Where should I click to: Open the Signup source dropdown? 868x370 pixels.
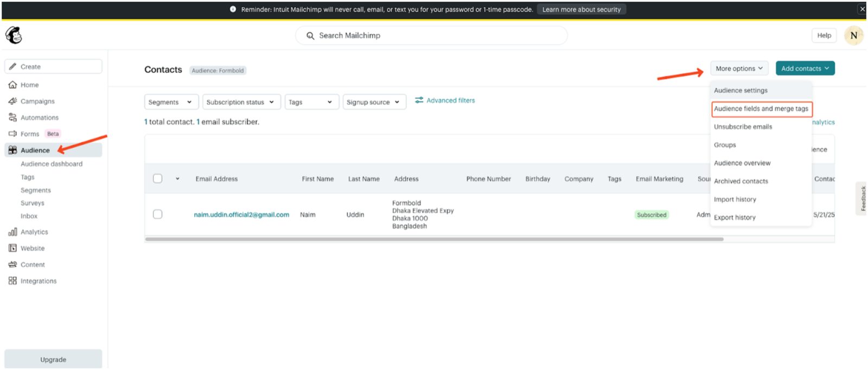pyautogui.click(x=374, y=102)
